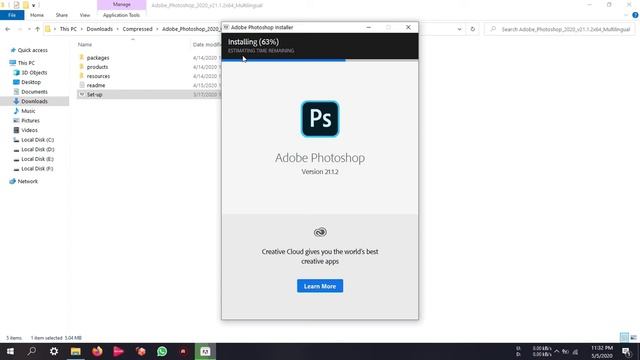Open Local Disk (F:) in navigation pane
Image resolution: width=640 pixels, height=360 pixels.
[x=37, y=169]
